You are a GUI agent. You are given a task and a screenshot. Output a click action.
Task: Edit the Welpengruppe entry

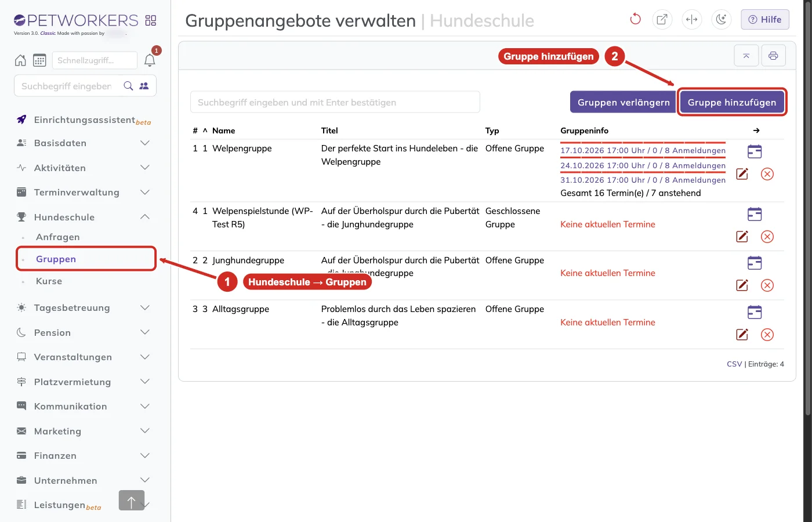pos(742,174)
